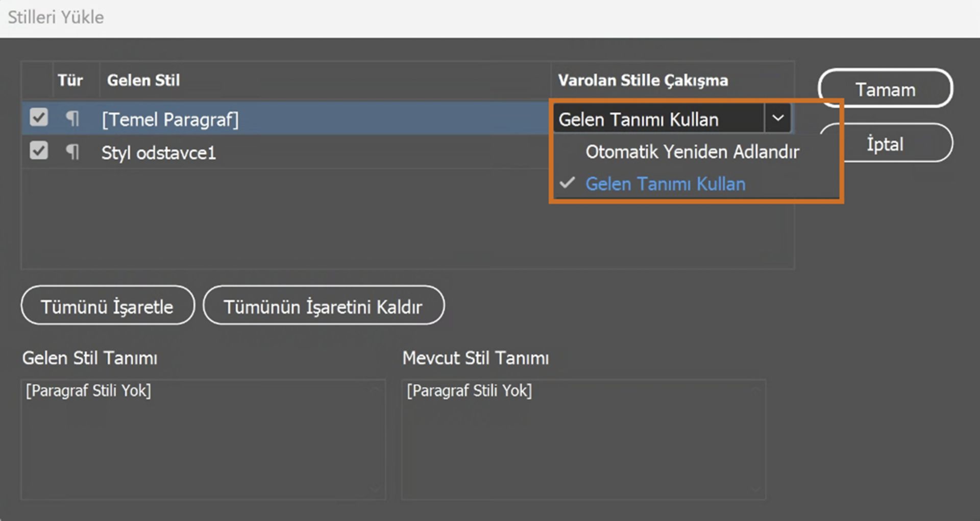Click Tümünü İşaretle to check all styles

coord(108,306)
